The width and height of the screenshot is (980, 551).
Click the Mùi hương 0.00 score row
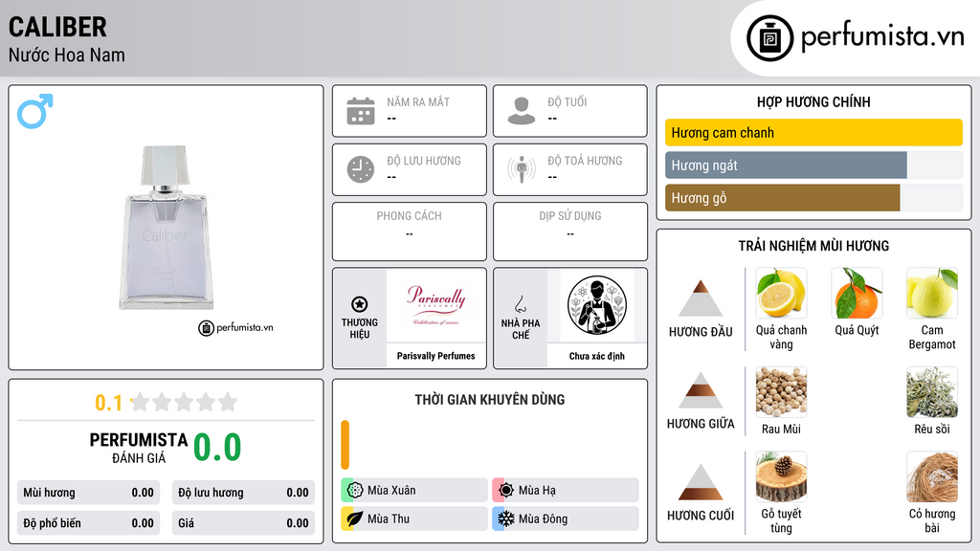(88, 493)
